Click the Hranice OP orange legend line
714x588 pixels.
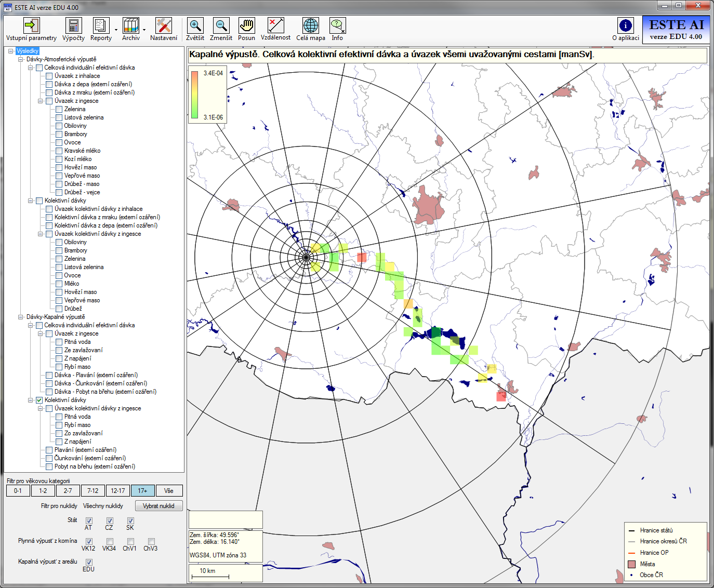click(x=632, y=553)
